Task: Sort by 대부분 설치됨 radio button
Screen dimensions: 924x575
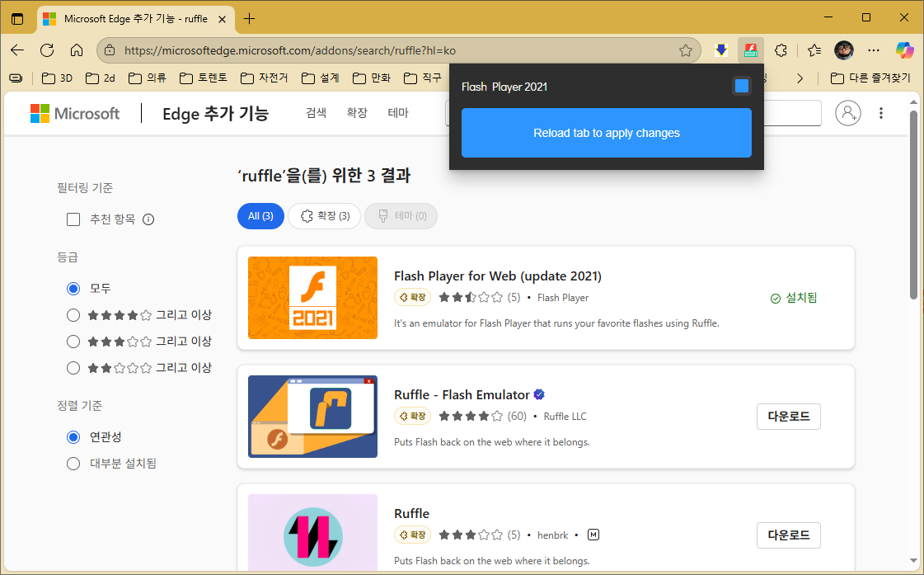Action: (x=73, y=464)
